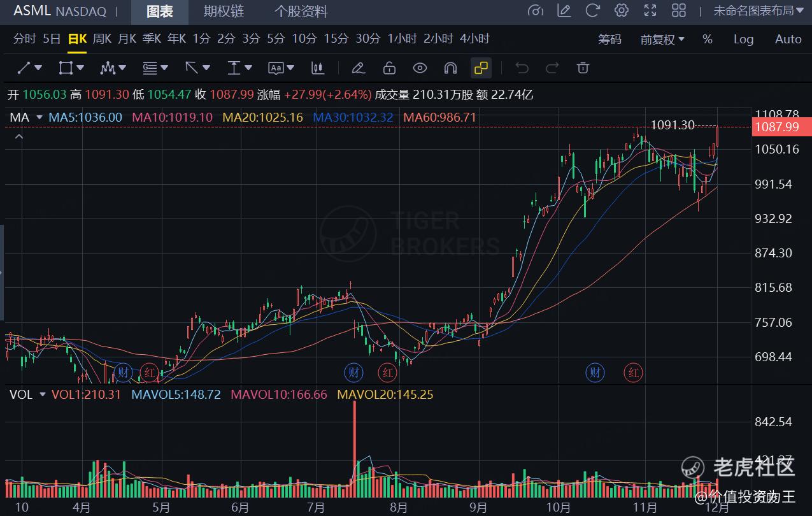Click the red 1087.99 price label
The image size is (812, 516).
pyautogui.click(x=776, y=127)
